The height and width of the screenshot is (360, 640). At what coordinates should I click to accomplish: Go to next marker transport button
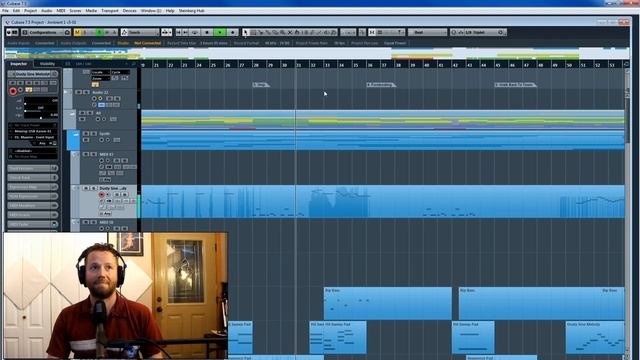point(186,32)
